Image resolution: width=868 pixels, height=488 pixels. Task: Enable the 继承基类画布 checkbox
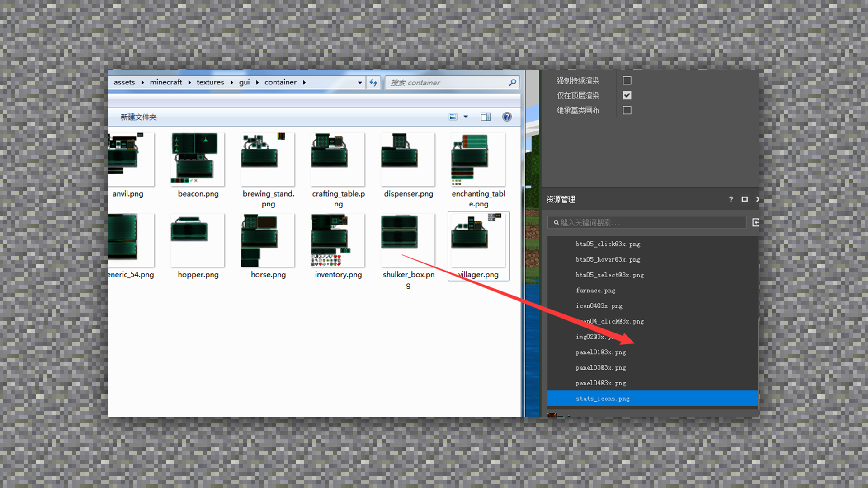coord(627,110)
